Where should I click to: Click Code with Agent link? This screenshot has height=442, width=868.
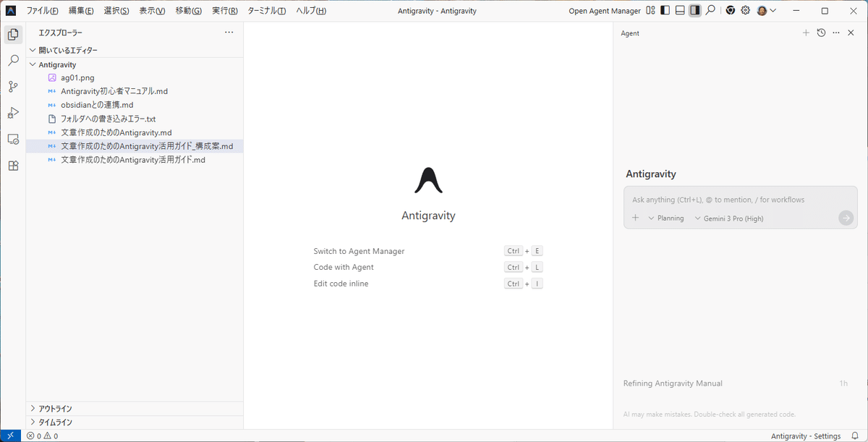tap(344, 267)
